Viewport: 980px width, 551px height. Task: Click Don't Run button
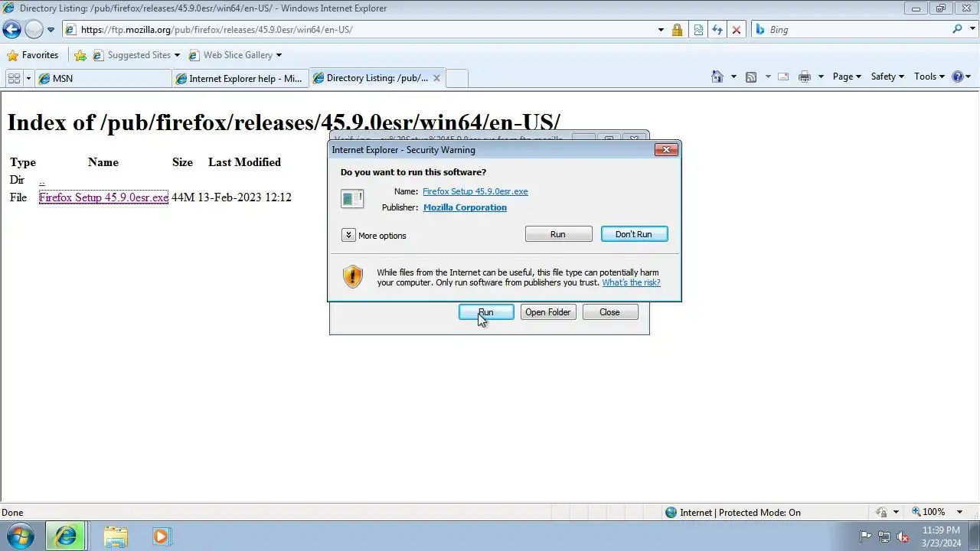tap(634, 234)
